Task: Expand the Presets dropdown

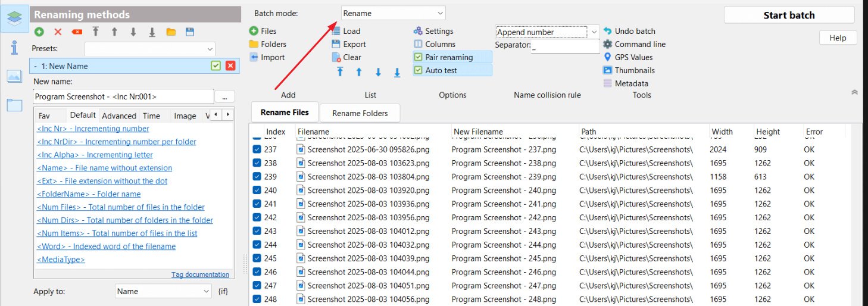Action: click(x=149, y=49)
